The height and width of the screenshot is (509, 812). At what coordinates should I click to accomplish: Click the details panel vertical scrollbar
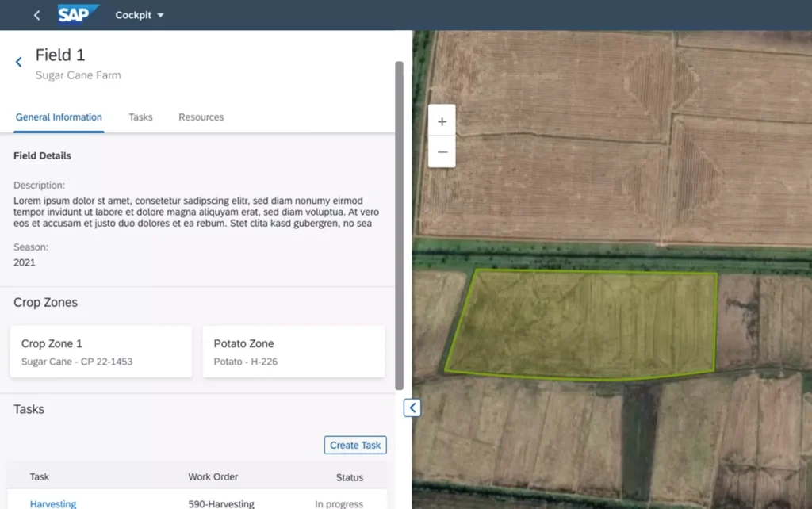pos(399,222)
